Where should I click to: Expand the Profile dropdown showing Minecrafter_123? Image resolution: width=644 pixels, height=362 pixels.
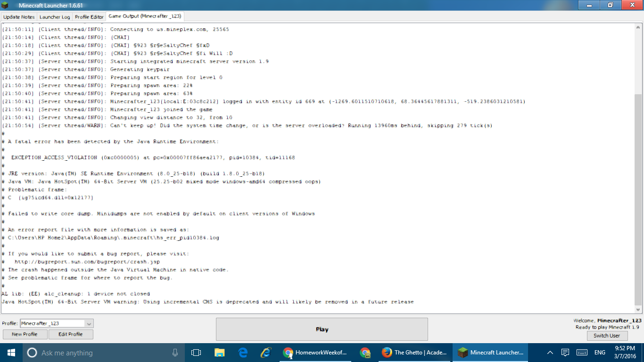[x=57, y=323]
